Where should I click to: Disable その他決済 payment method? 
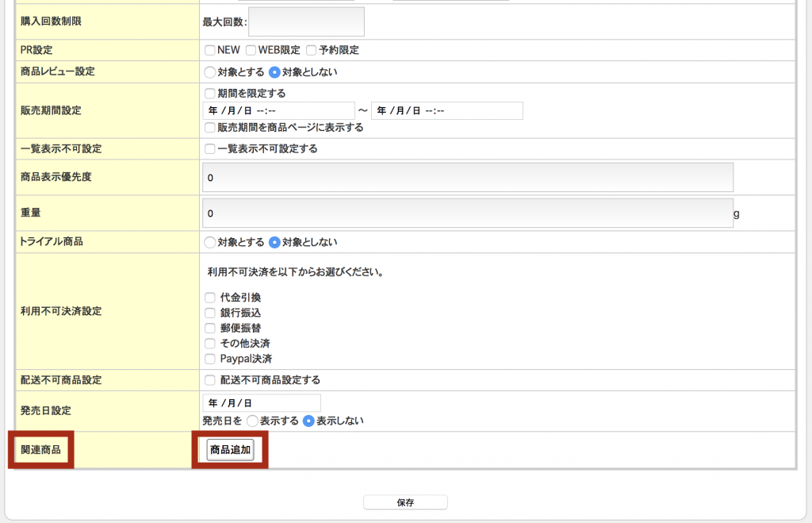pos(209,343)
